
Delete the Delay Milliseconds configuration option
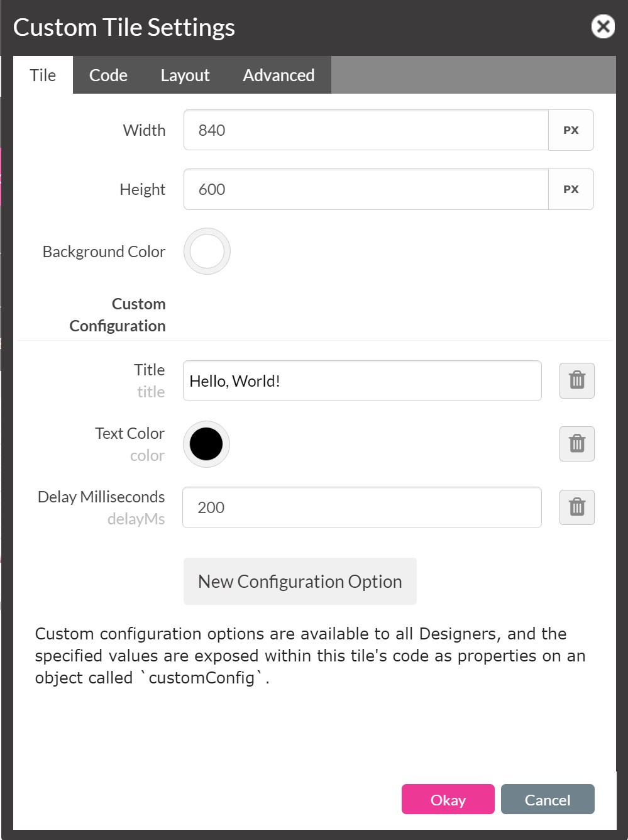(x=576, y=507)
